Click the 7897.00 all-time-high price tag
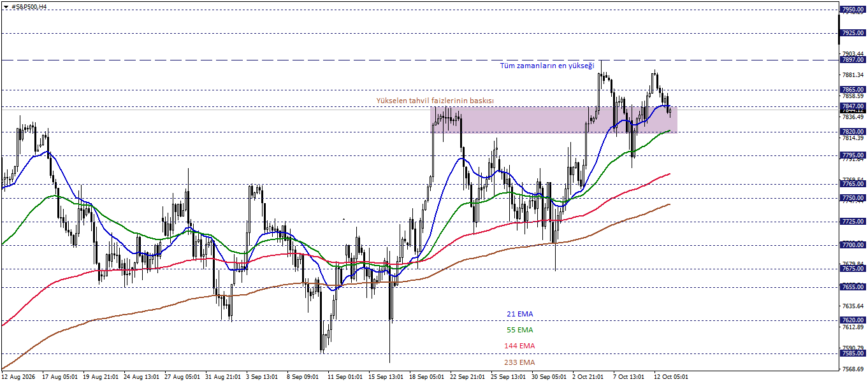The width and height of the screenshot is (868, 384). click(x=852, y=60)
